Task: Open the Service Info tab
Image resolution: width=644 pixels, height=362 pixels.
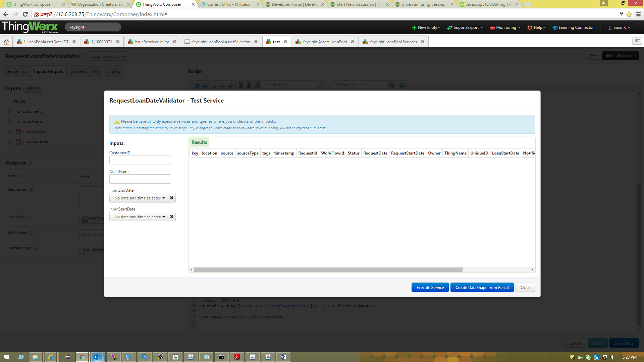Action: [x=16, y=71]
